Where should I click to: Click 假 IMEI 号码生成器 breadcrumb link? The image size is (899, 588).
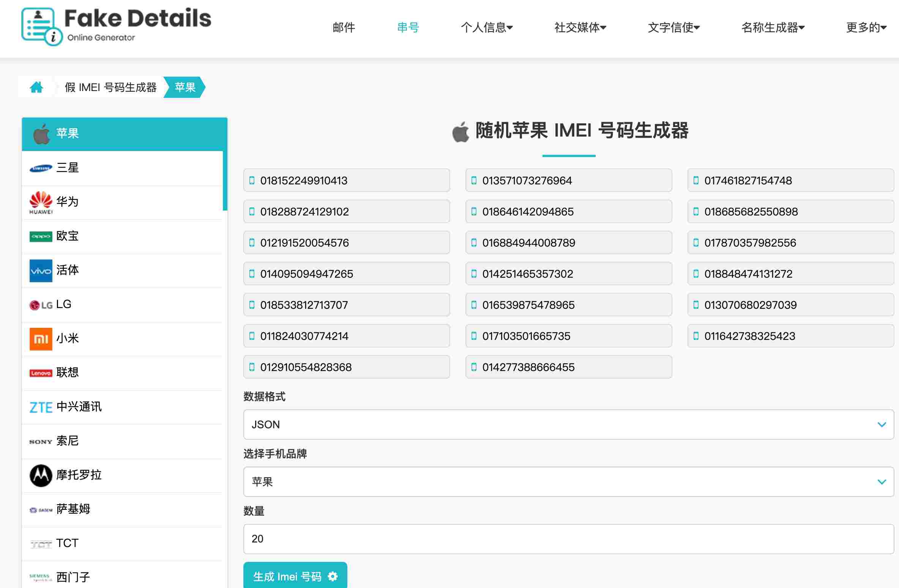coord(110,87)
